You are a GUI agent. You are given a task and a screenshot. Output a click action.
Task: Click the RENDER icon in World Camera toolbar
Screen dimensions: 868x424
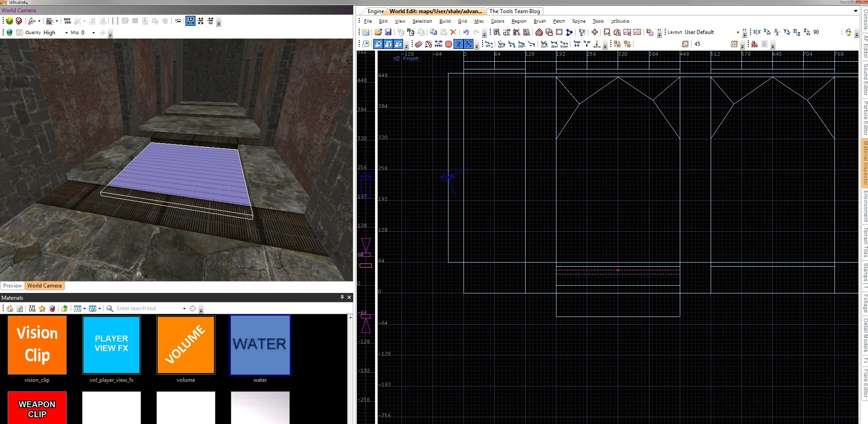pyautogui.click(x=67, y=21)
